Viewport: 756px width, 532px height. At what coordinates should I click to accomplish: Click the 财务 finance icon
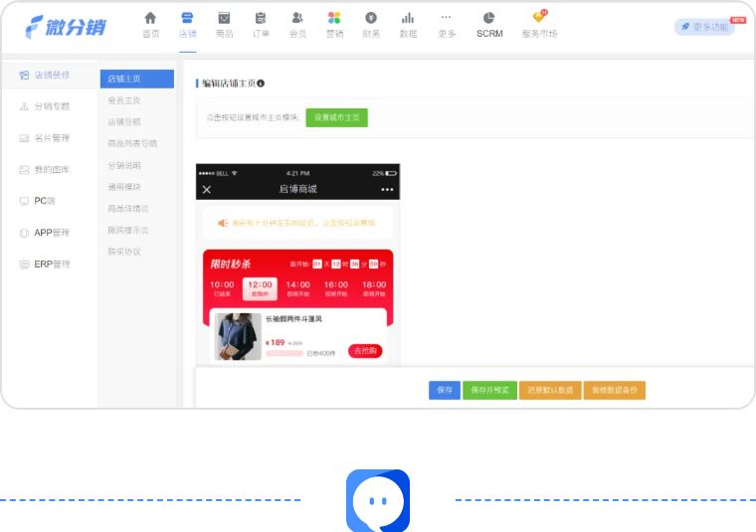pyautogui.click(x=371, y=18)
